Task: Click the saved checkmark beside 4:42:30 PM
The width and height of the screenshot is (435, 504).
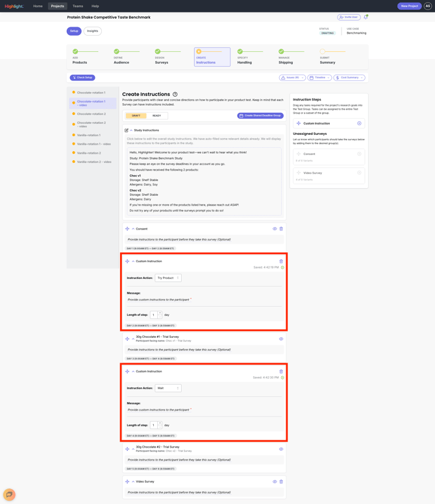Action: 282,378
